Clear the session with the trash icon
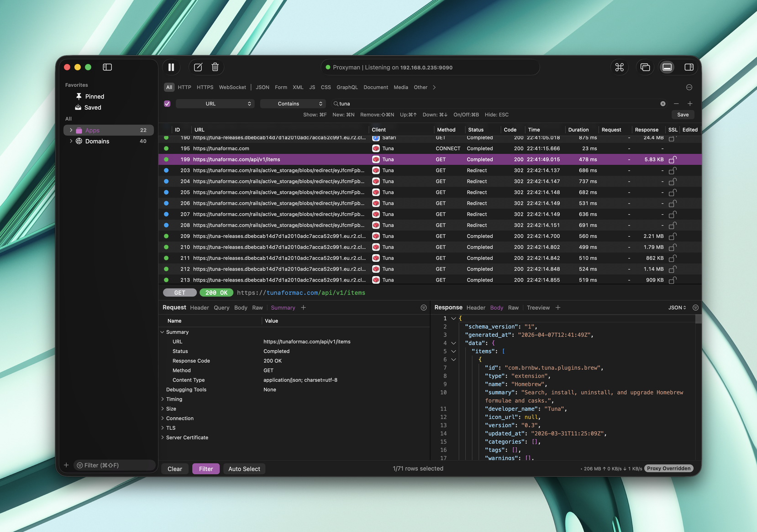 click(x=215, y=68)
